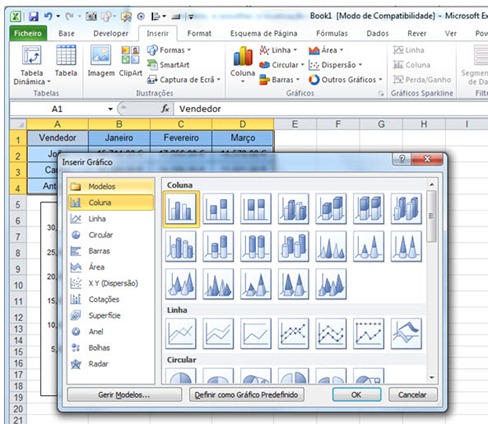The image size is (488, 424).
Task: Select Radar chart type
Action: pyautogui.click(x=111, y=364)
